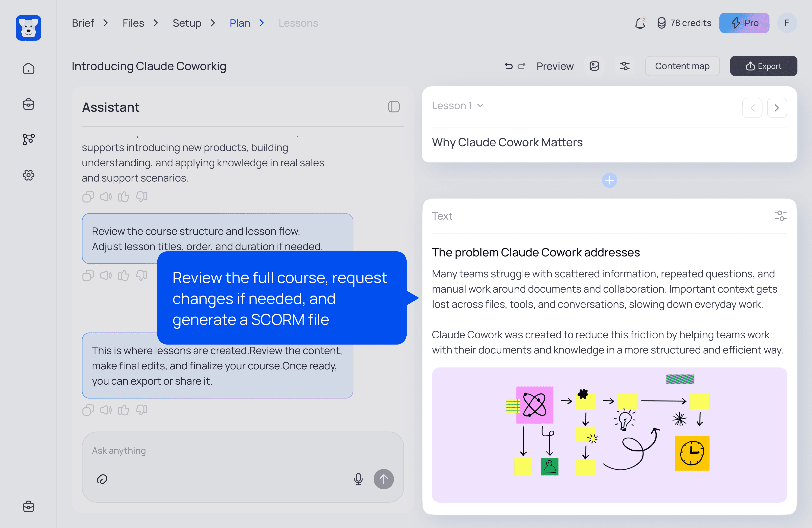This screenshot has height=528, width=812.
Task: Open the Text block settings sliders icon
Action: (780, 216)
